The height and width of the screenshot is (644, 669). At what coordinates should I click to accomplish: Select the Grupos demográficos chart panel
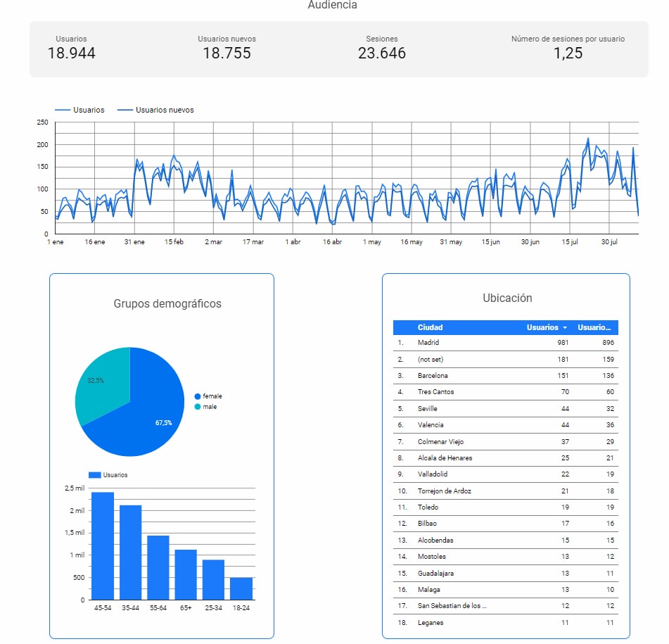point(169,303)
